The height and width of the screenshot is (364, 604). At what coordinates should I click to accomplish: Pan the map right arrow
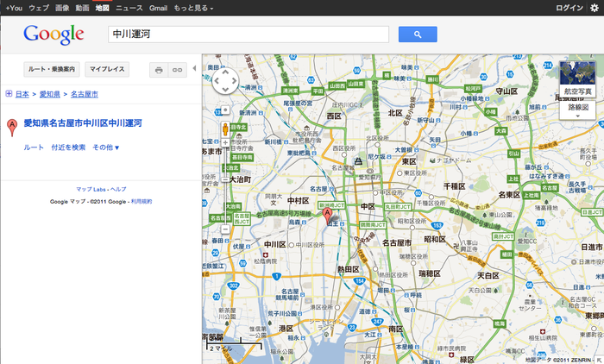(x=234, y=81)
